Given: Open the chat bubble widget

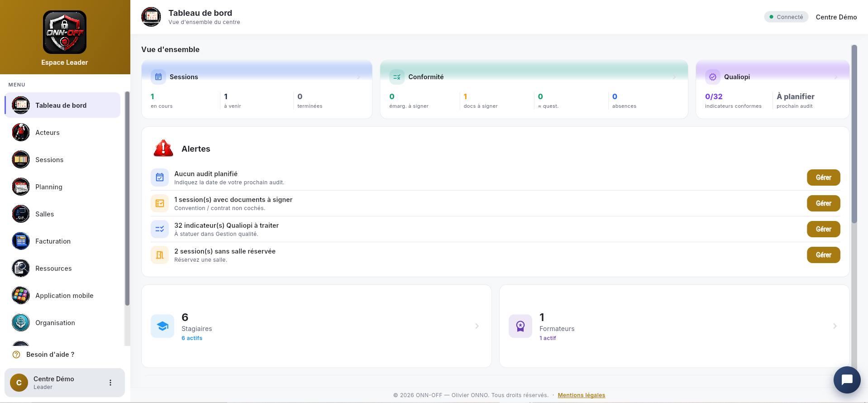Looking at the screenshot, I should (x=847, y=380).
